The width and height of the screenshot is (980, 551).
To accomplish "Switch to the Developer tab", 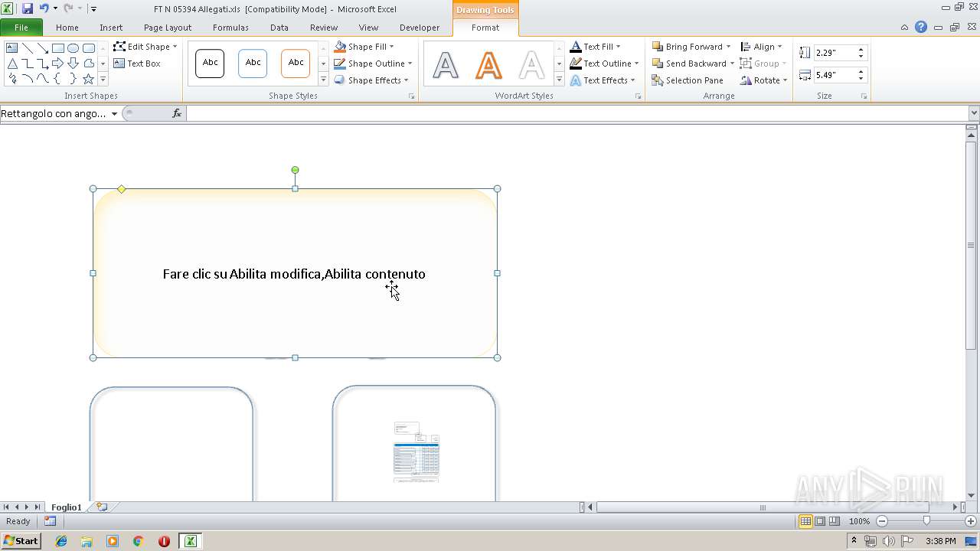I will click(420, 28).
